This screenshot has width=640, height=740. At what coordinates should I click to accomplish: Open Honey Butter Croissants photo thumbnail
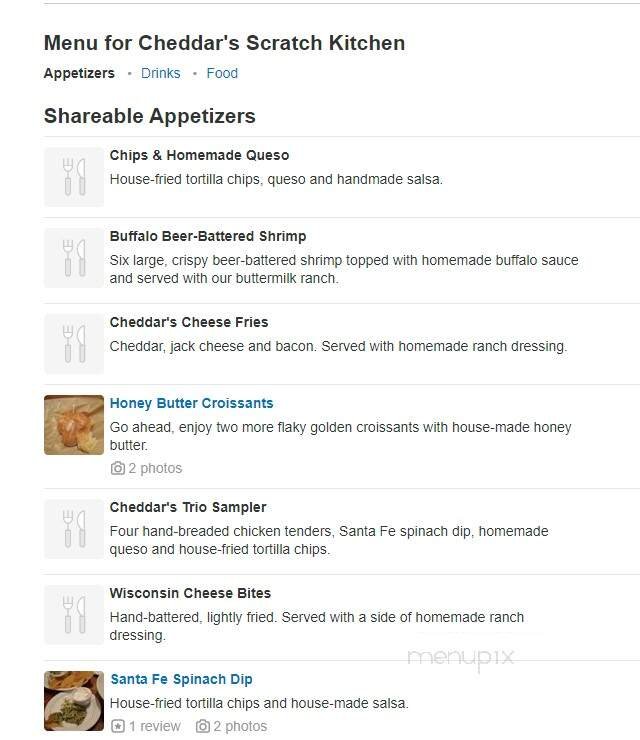[x=74, y=424]
